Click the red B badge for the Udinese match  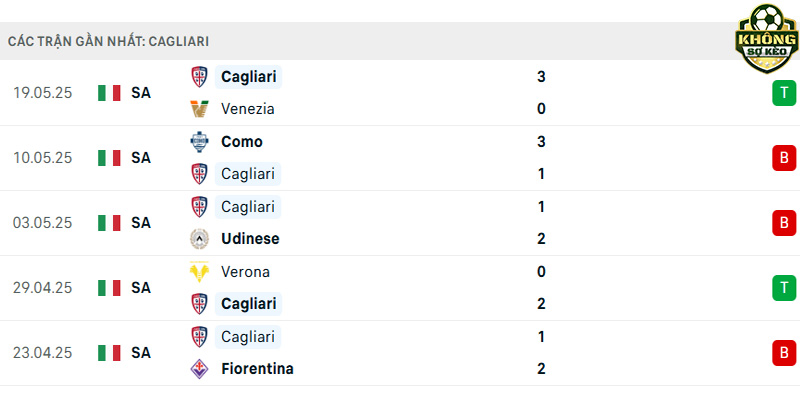click(x=784, y=223)
